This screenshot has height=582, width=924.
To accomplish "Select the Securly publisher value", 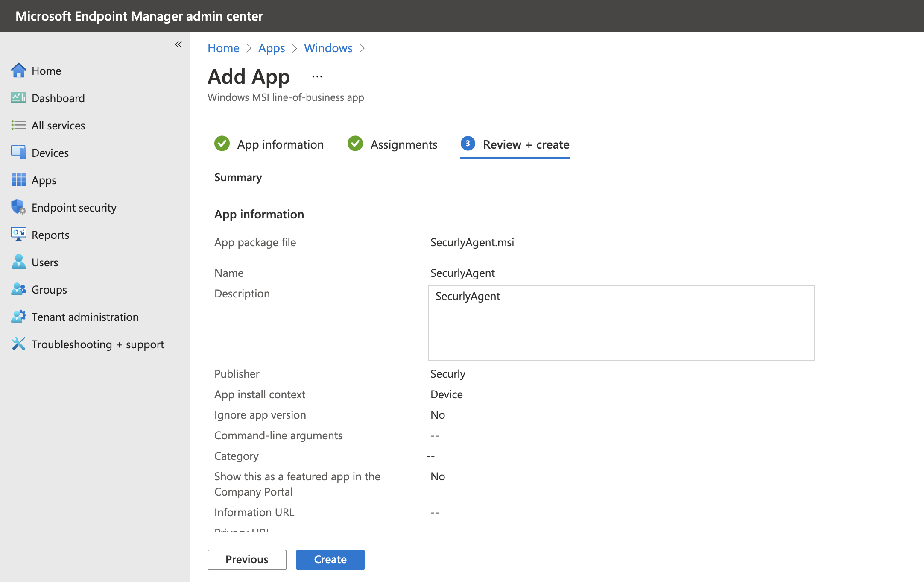I will [x=448, y=374].
